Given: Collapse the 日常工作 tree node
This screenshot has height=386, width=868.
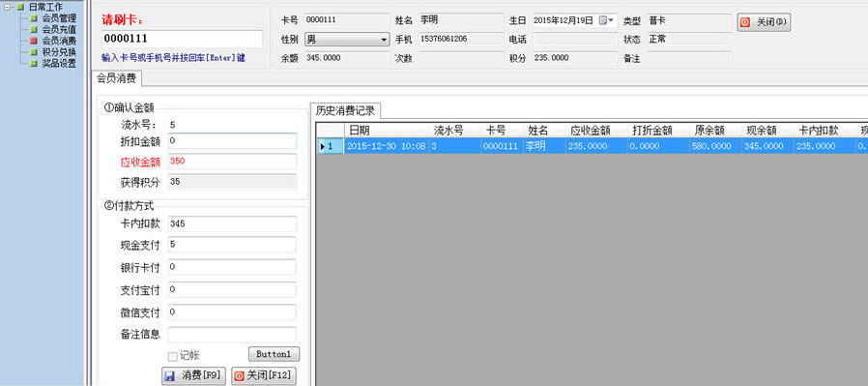Looking at the screenshot, I should 8,7.
